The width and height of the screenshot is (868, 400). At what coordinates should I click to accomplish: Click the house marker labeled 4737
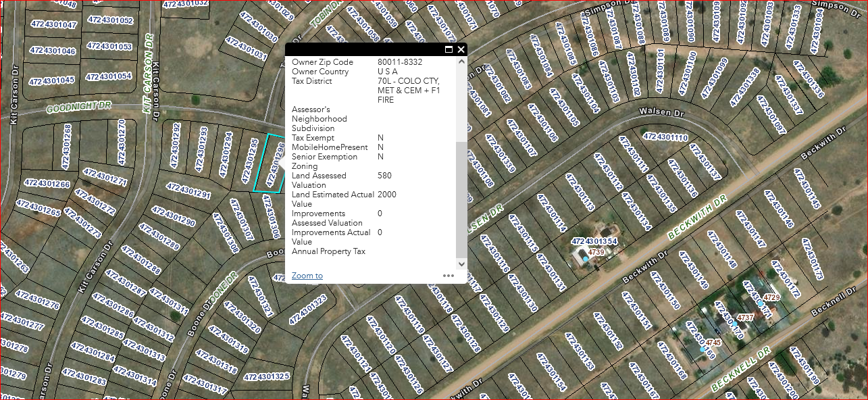[x=746, y=316]
